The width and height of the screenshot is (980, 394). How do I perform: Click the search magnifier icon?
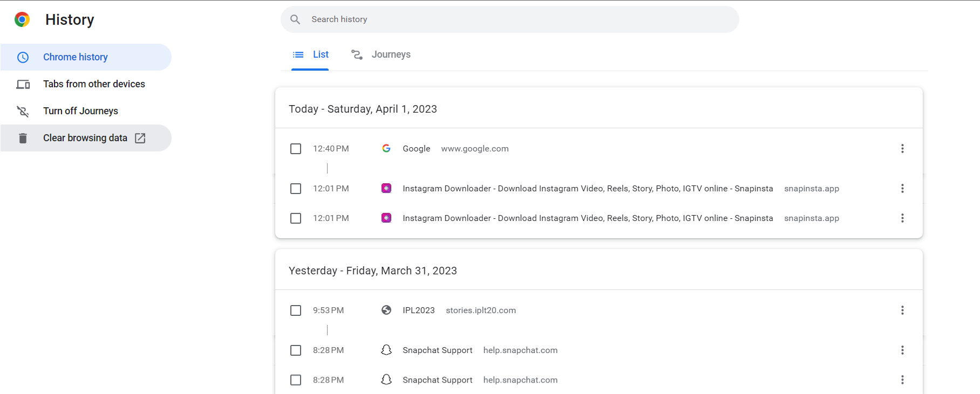click(295, 19)
